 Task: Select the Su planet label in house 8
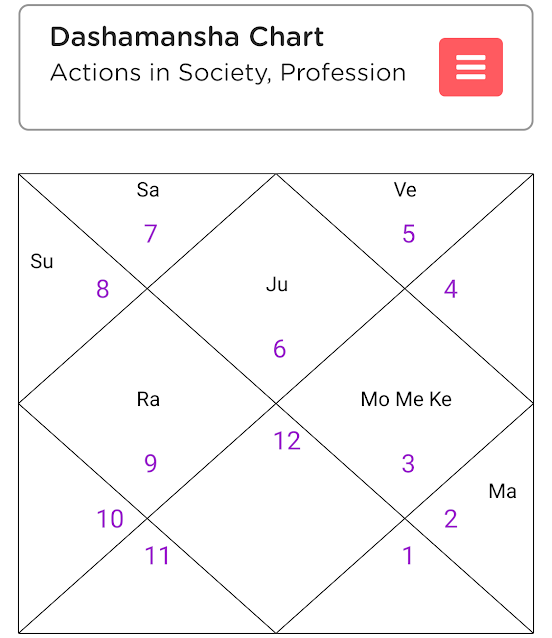coord(41,261)
